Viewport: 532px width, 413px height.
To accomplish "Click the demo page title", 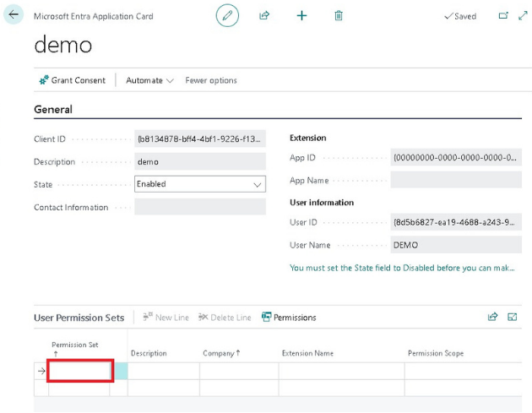I will [63, 45].
